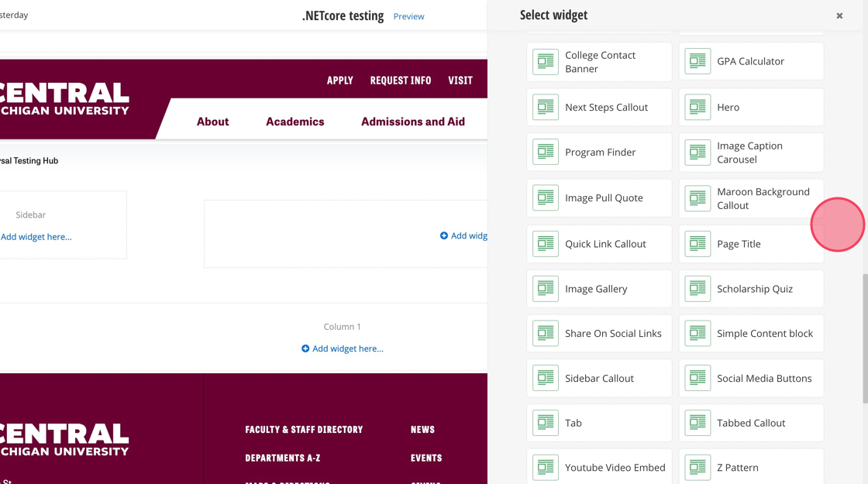Choose the Sidebar Callout widget icon
Screen dimensions: 868x484
coord(546,379)
